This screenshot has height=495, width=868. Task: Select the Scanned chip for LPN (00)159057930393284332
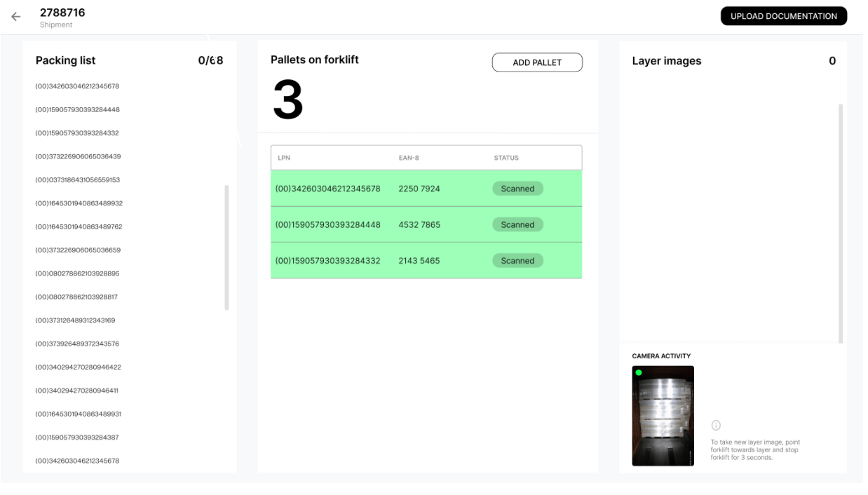click(517, 260)
